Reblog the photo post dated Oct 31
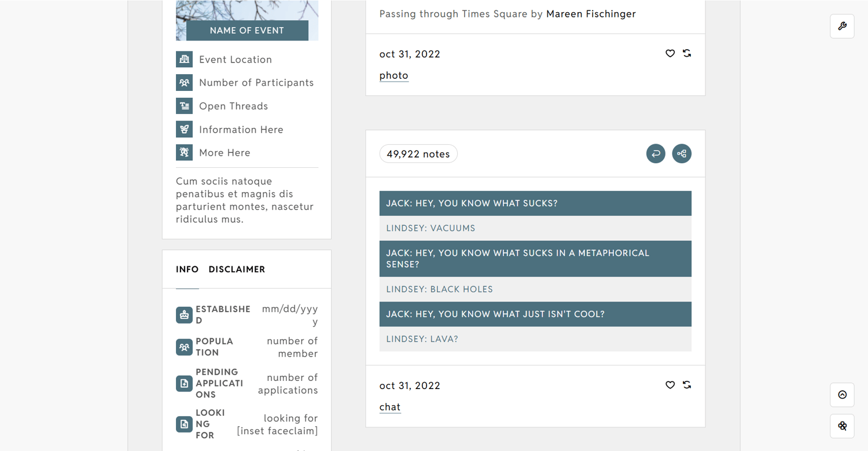868x451 pixels. [687, 53]
